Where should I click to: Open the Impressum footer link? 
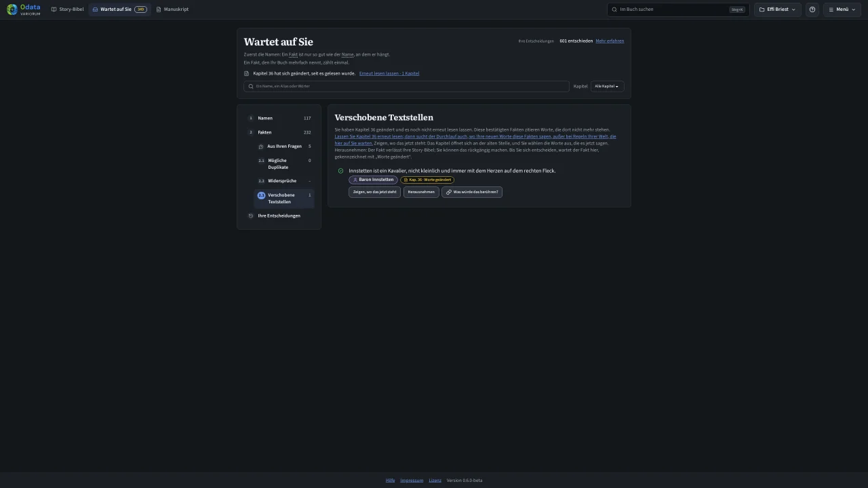coord(412,480)
